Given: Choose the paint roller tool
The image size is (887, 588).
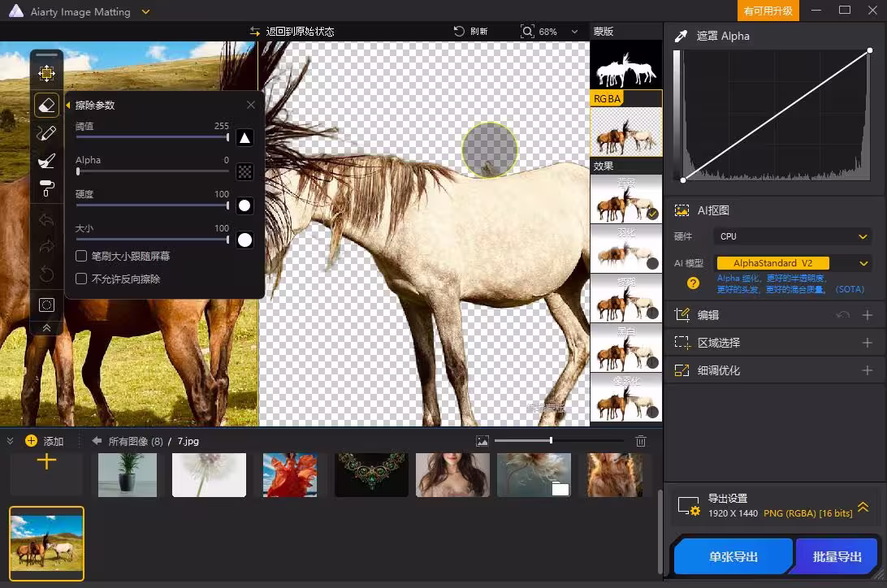Looking at the screenshot, I should click(x=46, y=189).
